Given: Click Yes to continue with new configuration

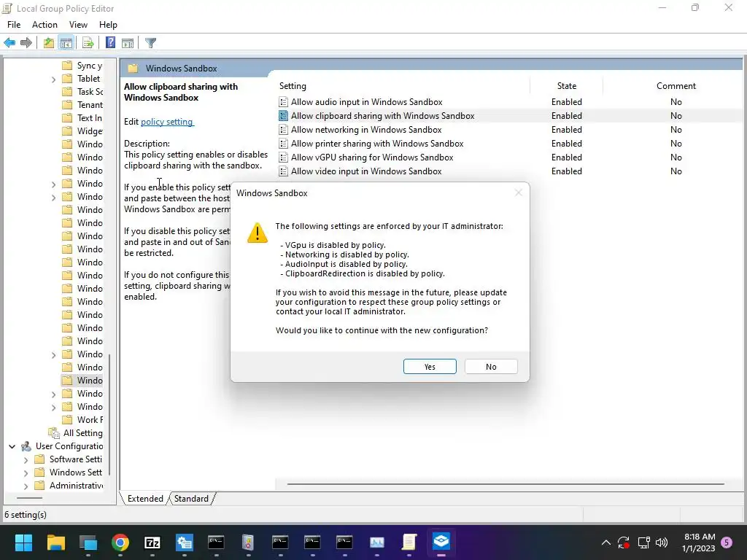Looking at the screenshot, I should click(x=430, y=367).
